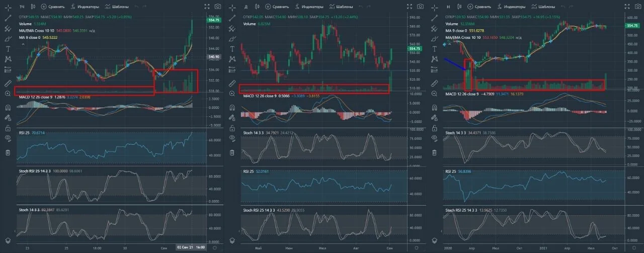
Task: Select MACD 12 26 close 9 legend in Н chart
Action: [x=462, y=93]
